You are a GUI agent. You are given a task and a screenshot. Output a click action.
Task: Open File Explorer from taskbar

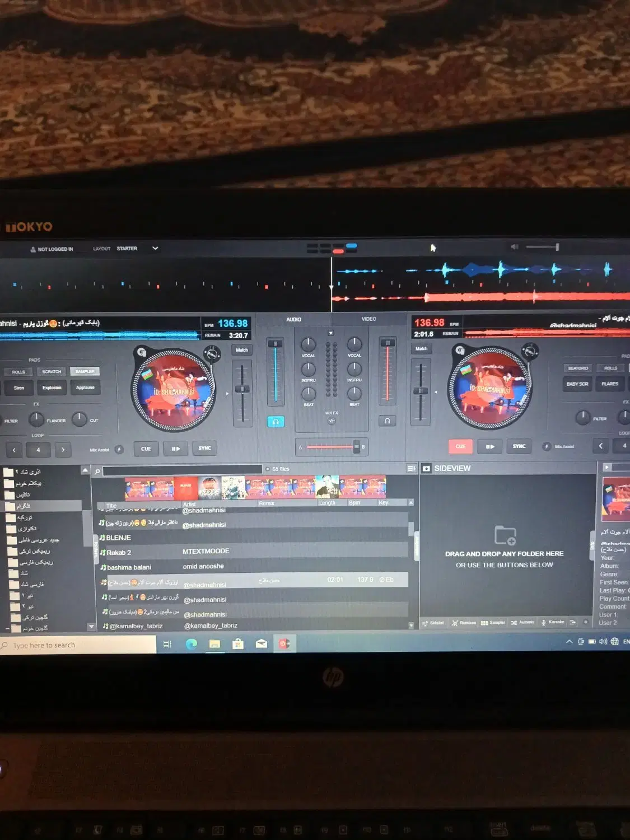point(214,644)
